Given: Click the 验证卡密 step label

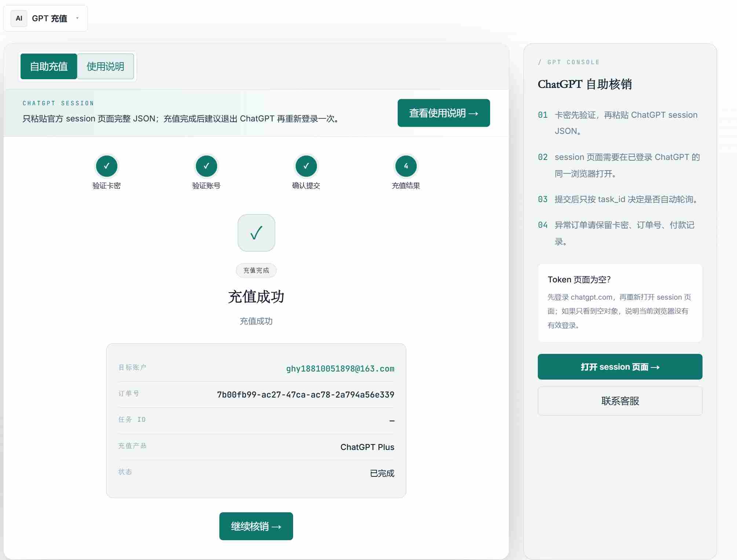Looking at the screenshot, I should pyautogui.click(x=107, y=186).
